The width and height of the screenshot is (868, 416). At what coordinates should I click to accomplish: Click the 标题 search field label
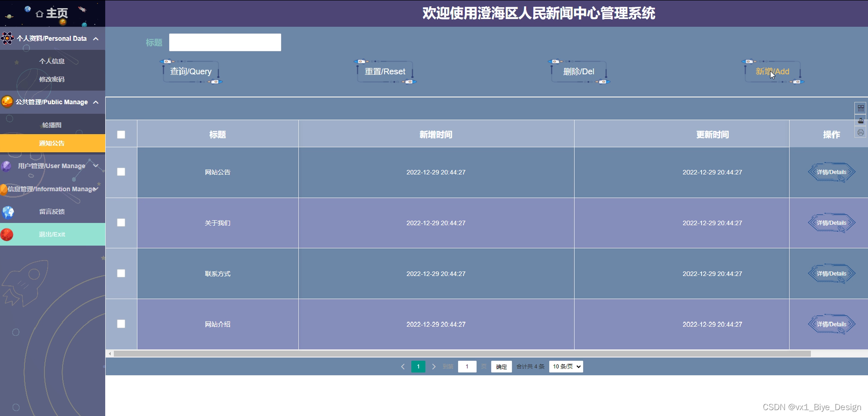click(154, 43)
